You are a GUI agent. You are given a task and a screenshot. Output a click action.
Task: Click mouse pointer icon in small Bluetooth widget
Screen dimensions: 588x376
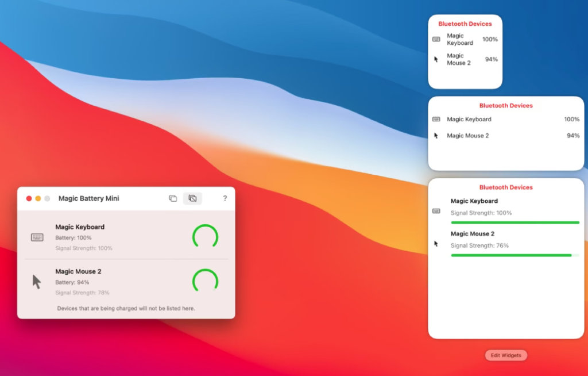pyautogui.click(x=436, y=59)
